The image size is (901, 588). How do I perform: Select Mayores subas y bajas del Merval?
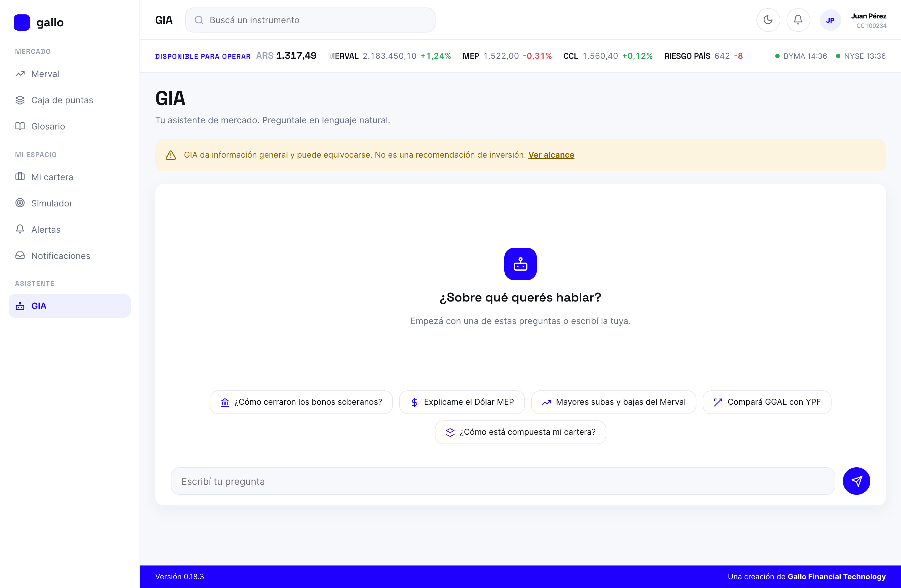(613, 402)
